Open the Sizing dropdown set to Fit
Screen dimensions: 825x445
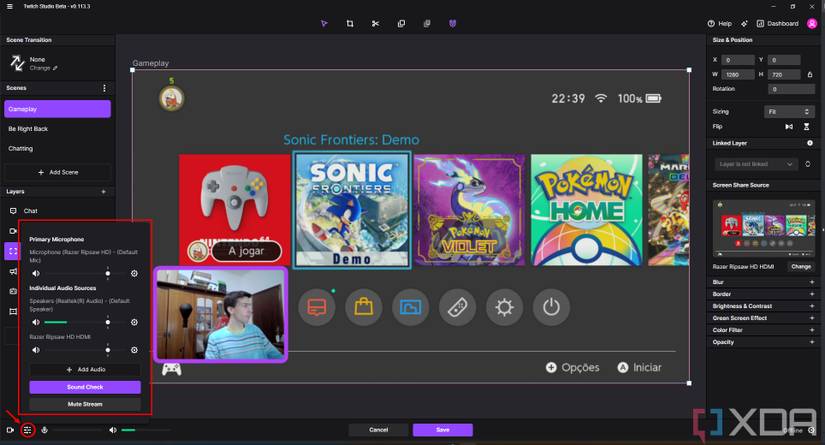(789, 111)
